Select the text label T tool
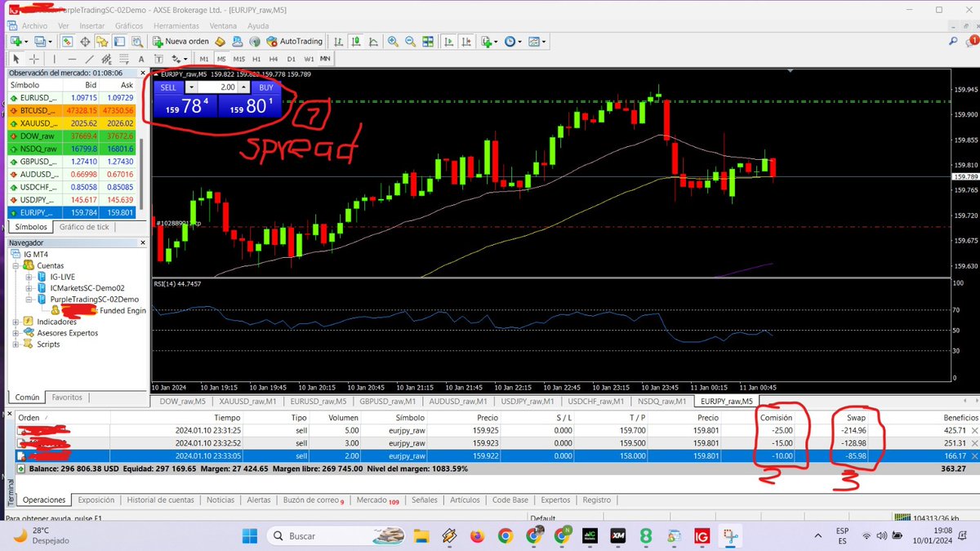 coord(158,59)
